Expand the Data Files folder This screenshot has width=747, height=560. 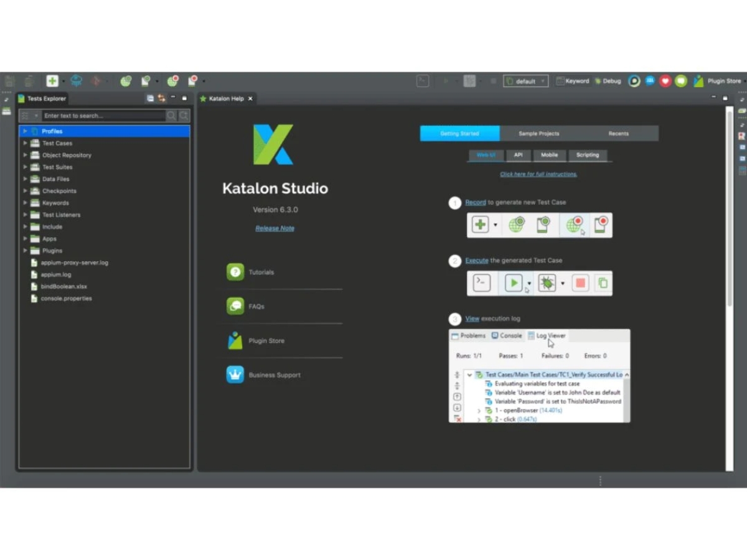click(x=25, y=179)
